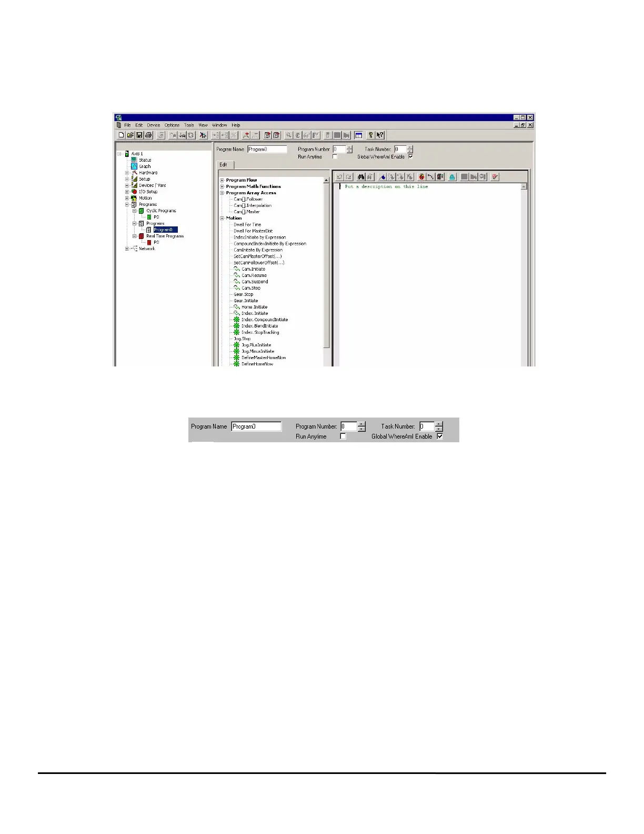
Task: Click Program Name field in enlarged strip below
Action: [256, 426]
